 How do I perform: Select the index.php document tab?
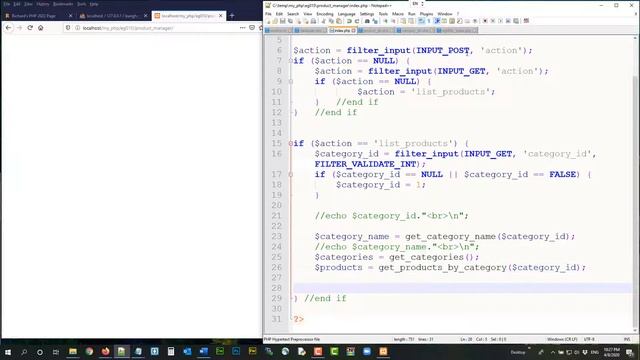tap(342, 31)
